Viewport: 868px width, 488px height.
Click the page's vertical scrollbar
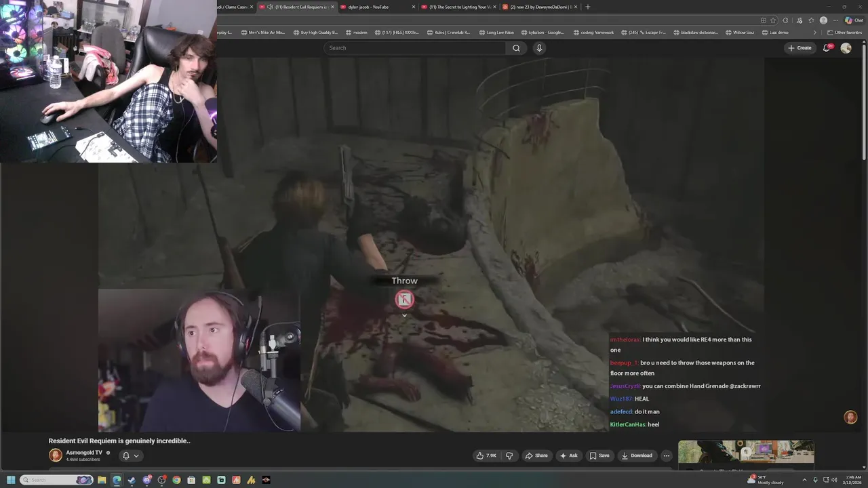click(x=864, y=102)
